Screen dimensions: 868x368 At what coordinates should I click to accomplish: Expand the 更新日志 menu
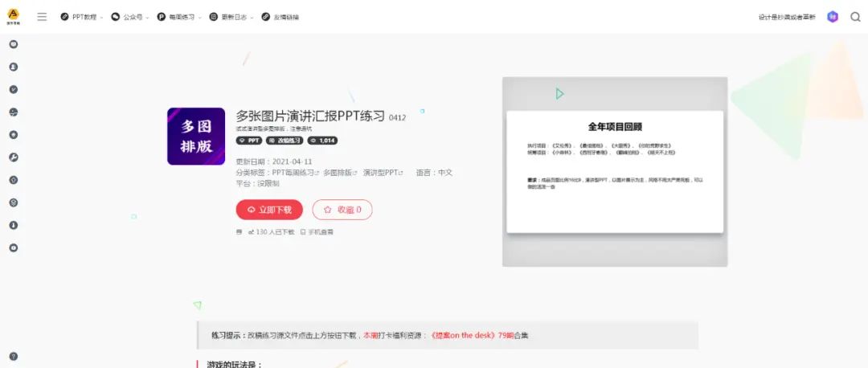231,17
